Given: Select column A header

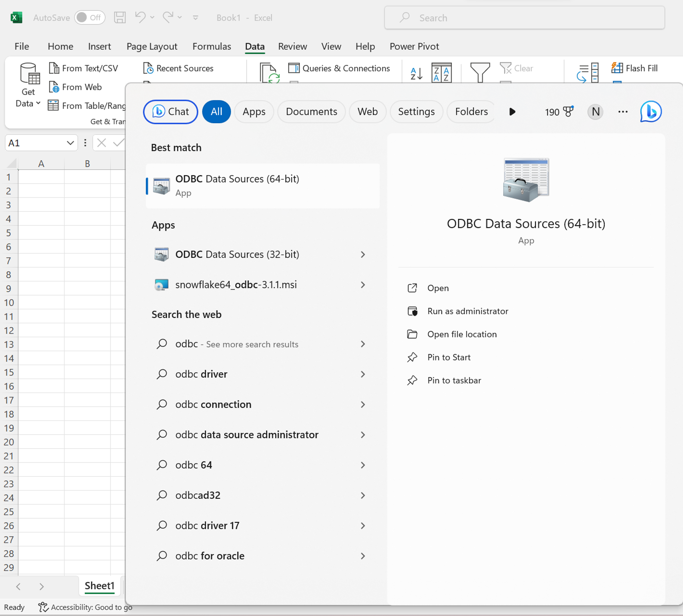Looking at the screenshot, I should (41, 164).
